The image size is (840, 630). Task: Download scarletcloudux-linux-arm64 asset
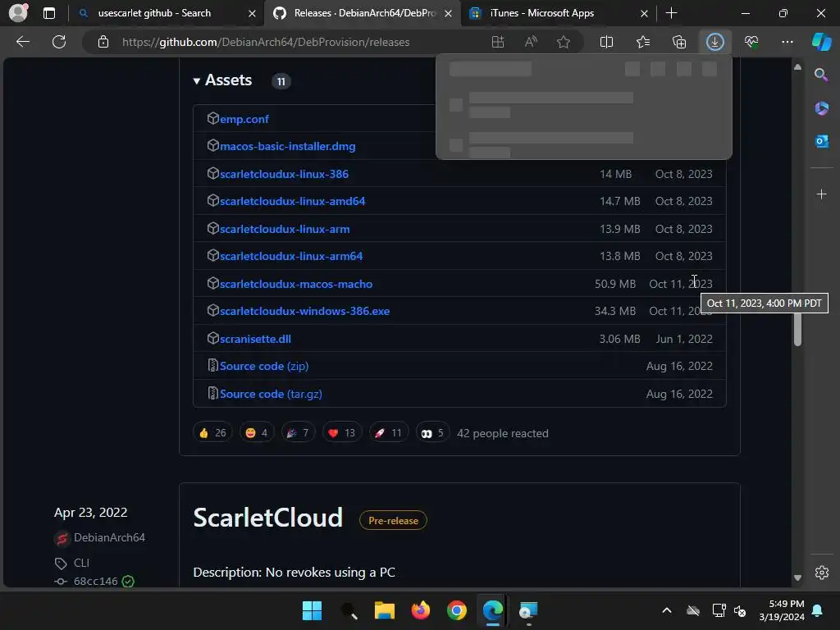[x=291, y=257]
